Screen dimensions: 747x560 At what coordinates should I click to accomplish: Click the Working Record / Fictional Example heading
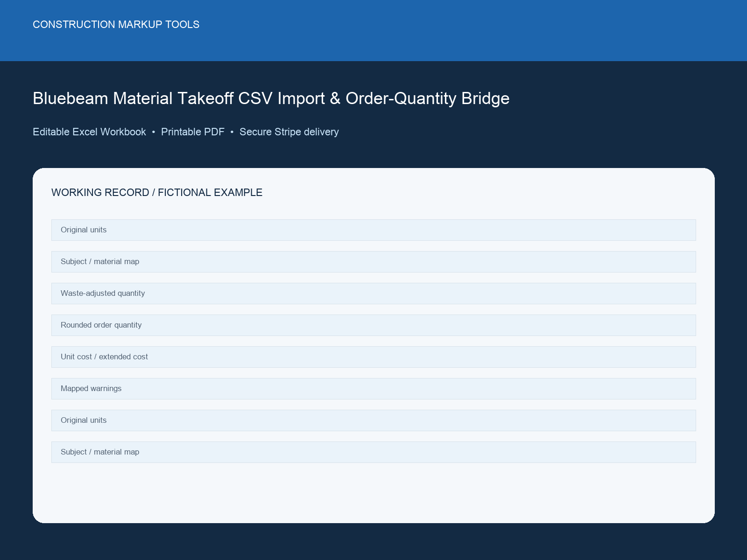(x=157, y=192)
